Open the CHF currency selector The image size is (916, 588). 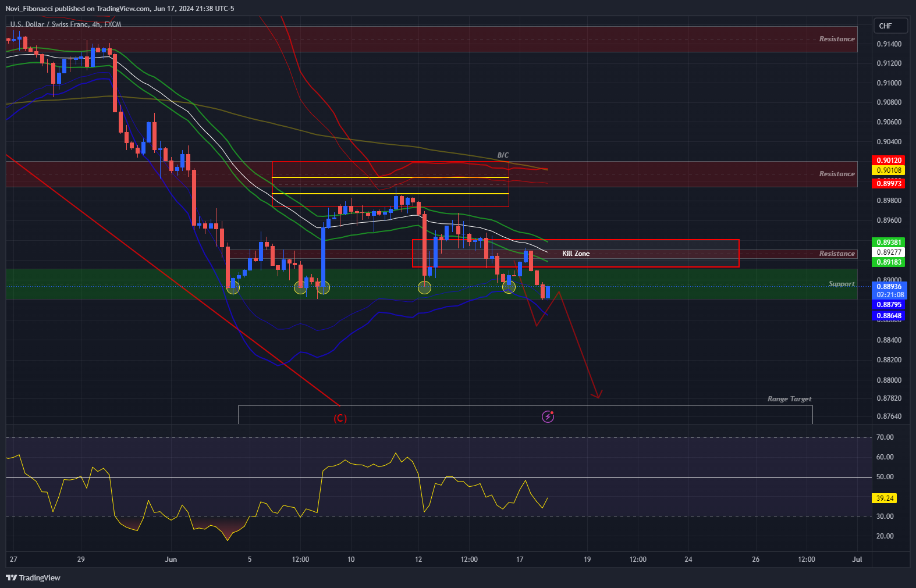pyautogui.click(x=890, y=26)
